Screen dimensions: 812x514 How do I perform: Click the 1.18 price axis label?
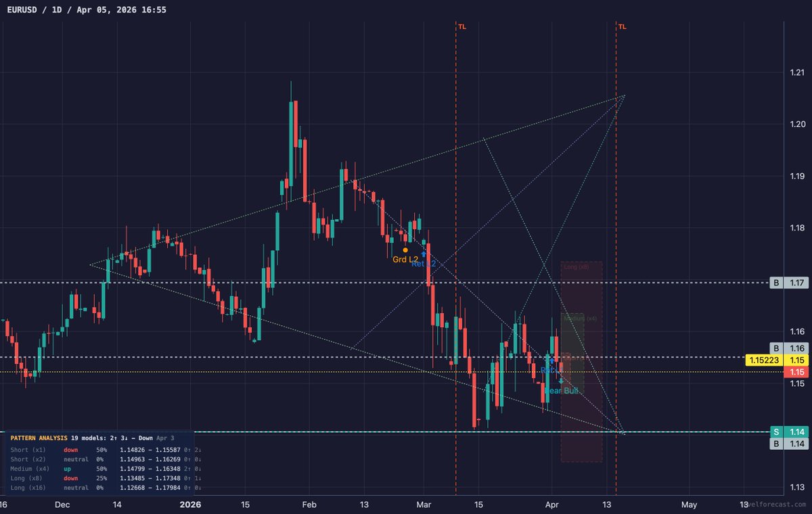pos(796,228)
